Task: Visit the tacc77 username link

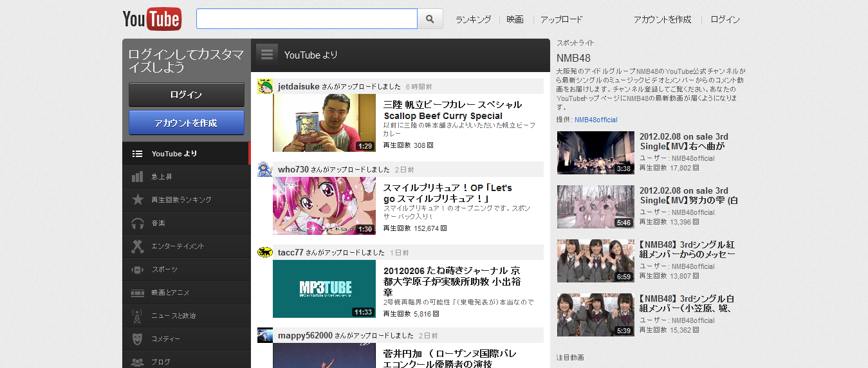Action: pyautogui.click(x=291, y=252)
